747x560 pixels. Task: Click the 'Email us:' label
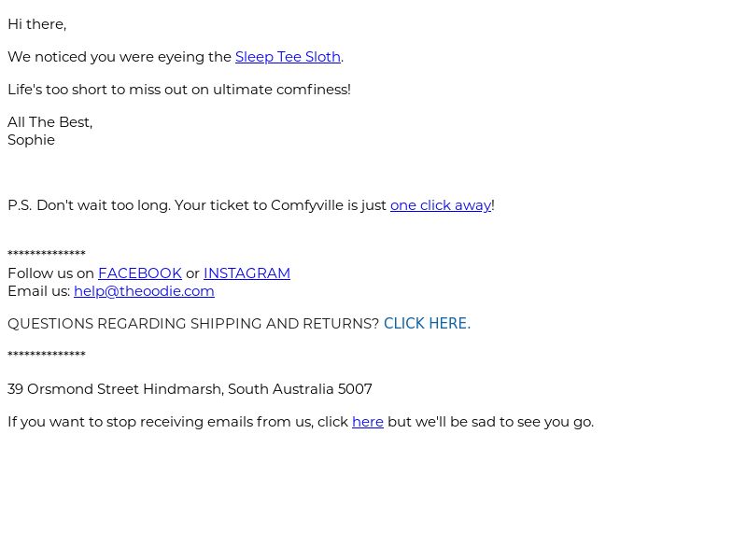click(39, 291)
